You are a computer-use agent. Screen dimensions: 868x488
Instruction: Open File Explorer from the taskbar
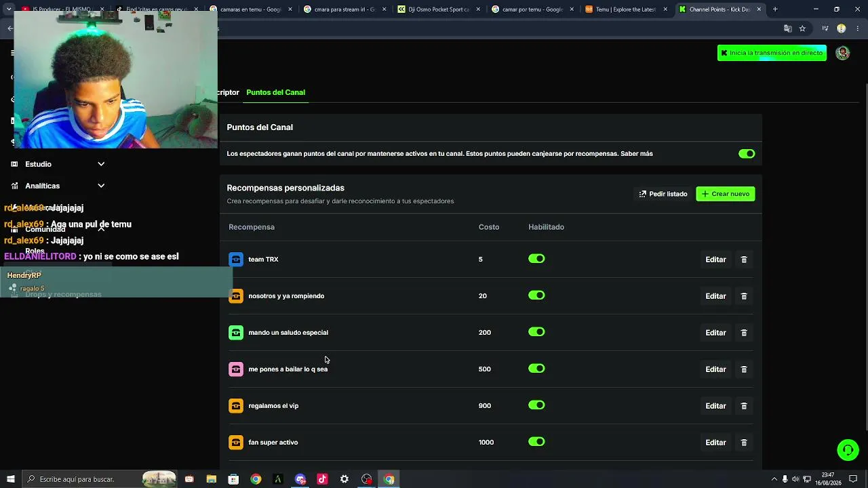[212, 479]
